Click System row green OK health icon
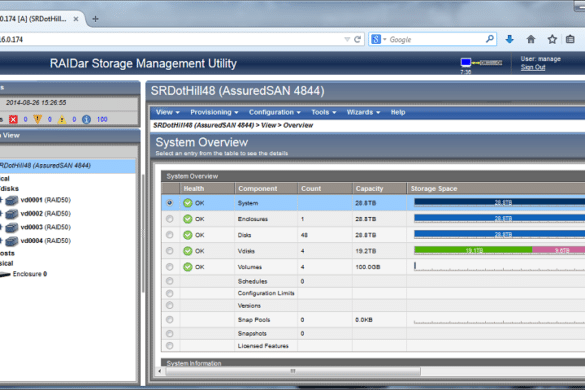This screenshot has height=390, width=585. coord(188,203)
